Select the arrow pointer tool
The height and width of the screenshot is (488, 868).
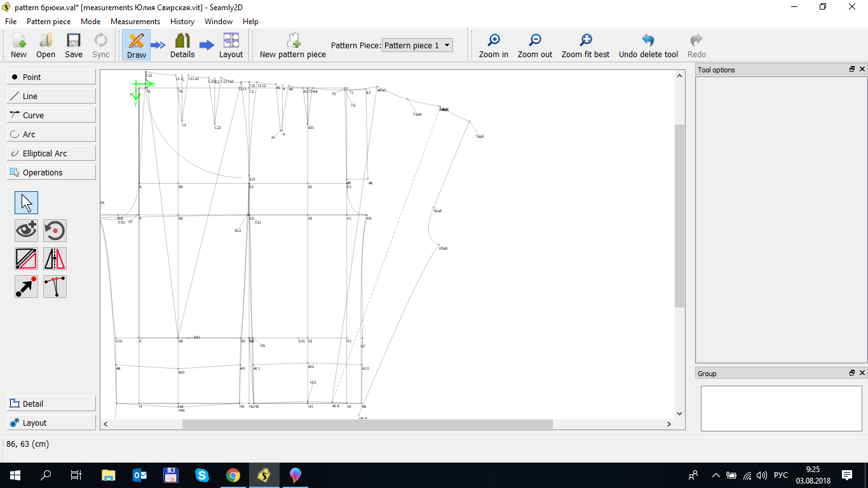26,203
